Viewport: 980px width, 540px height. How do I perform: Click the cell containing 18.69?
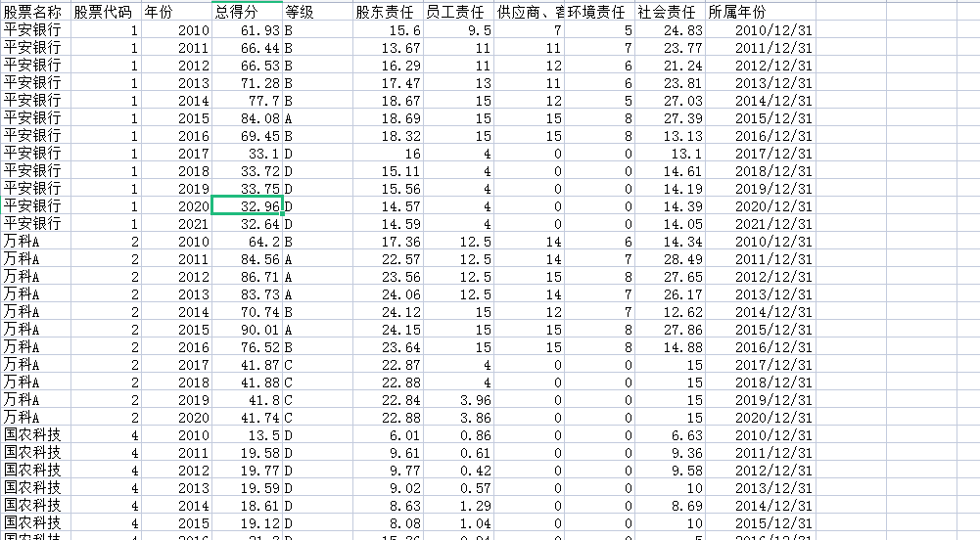[388, 118]
